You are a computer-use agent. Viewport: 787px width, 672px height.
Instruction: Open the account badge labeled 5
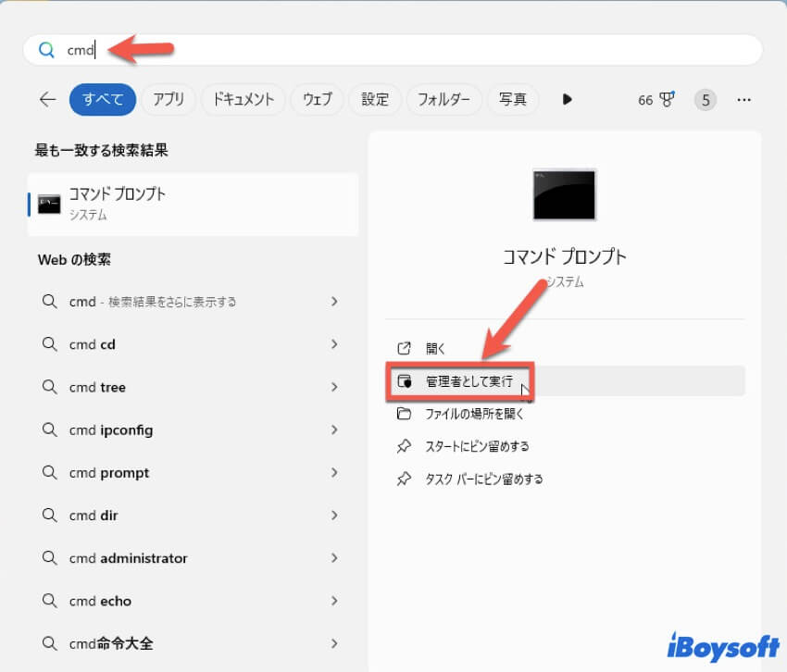pyautogui.click(x=706, y=100)
